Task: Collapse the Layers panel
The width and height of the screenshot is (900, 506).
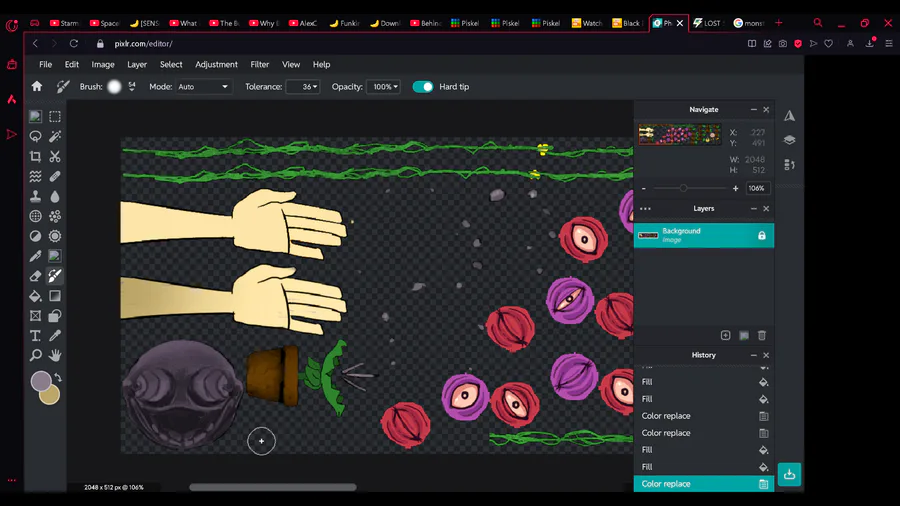Action: [754, 209]
